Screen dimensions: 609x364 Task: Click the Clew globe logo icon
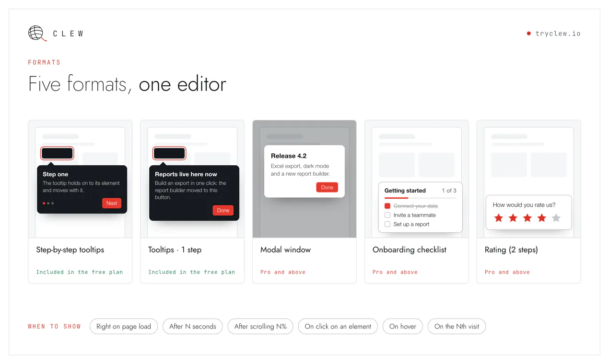[x=37, y=33]
